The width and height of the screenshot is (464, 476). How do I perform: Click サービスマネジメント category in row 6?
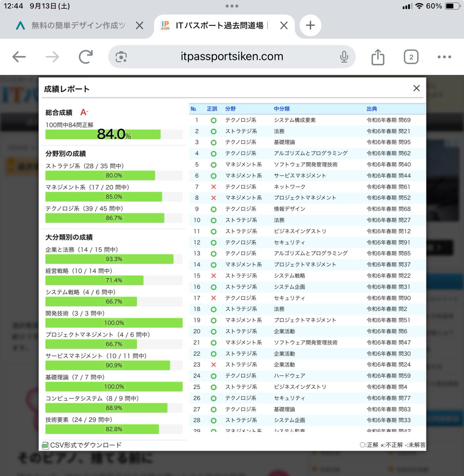tap(300, 176)
